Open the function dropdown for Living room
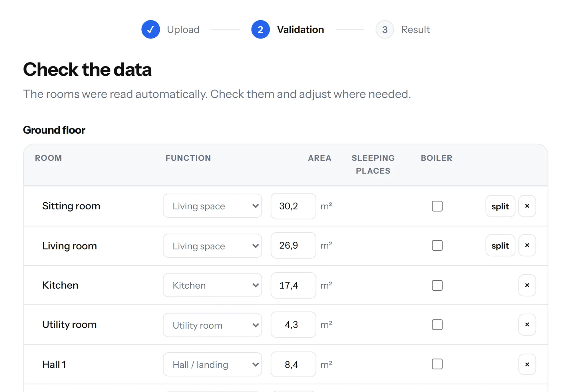Image resolution: width=571 pixels, height=392 pixels. pos(212,246)
